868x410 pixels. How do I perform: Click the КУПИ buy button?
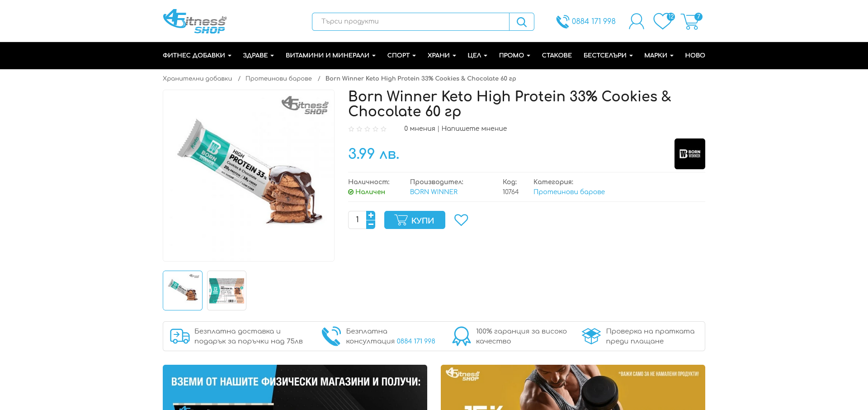pyautogui.click(x=415, y=220)
